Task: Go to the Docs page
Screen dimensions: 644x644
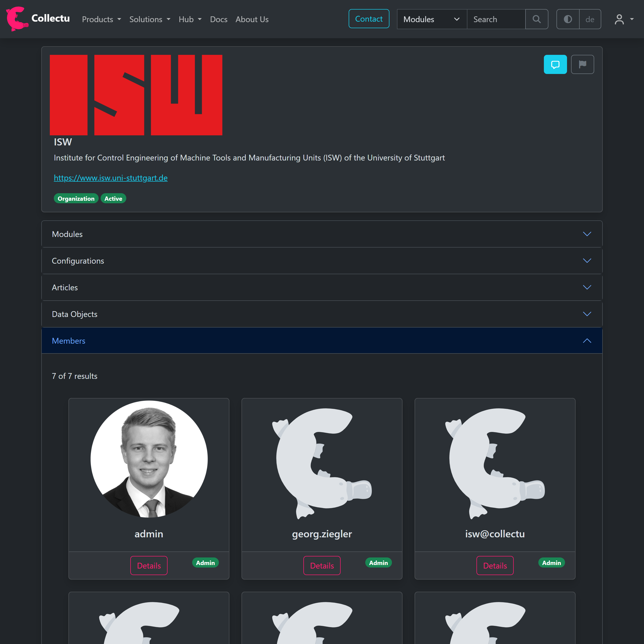Action: coord(219,19)
